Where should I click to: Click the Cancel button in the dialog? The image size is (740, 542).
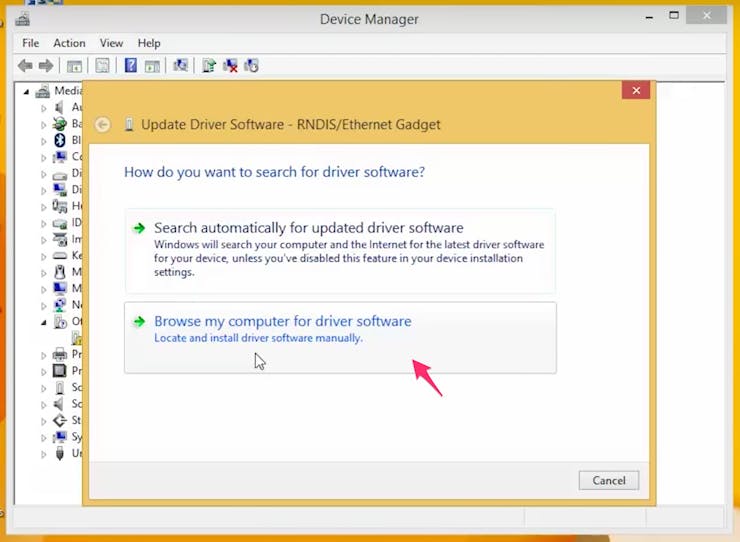pos(609,480)
